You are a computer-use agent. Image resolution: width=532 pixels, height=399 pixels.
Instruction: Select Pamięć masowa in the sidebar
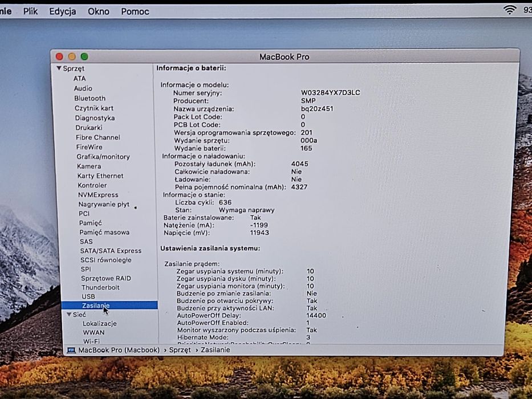tap(104, 232)
